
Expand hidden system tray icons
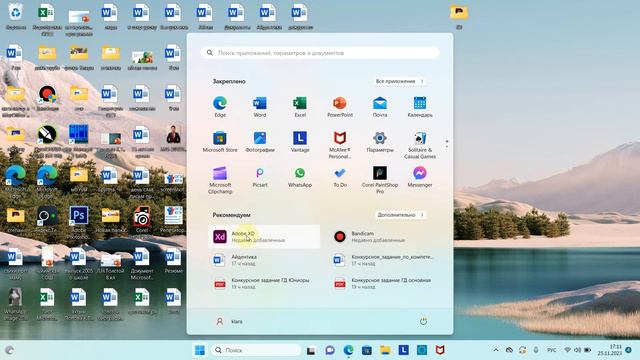496,350
